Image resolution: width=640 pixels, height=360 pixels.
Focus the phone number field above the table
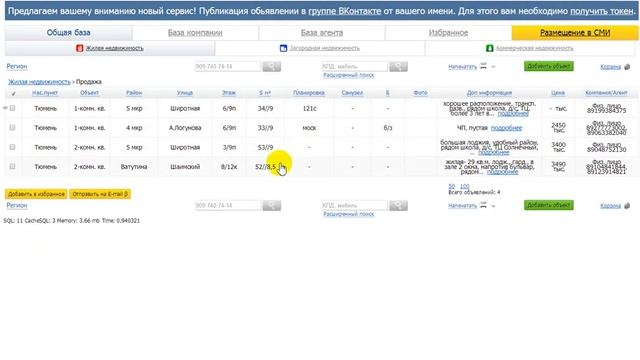(x=228, y=66)
